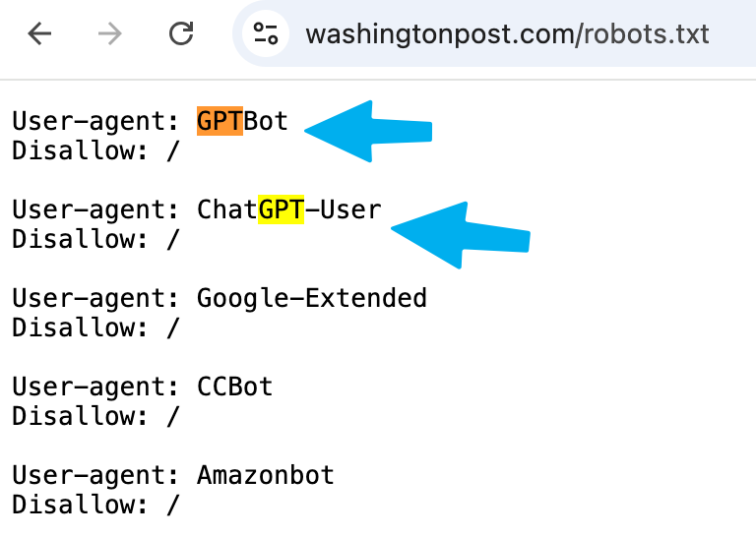Click the -User suffix of ChatGPT-User
756x537 pixels.
click(x=344, y=209)
